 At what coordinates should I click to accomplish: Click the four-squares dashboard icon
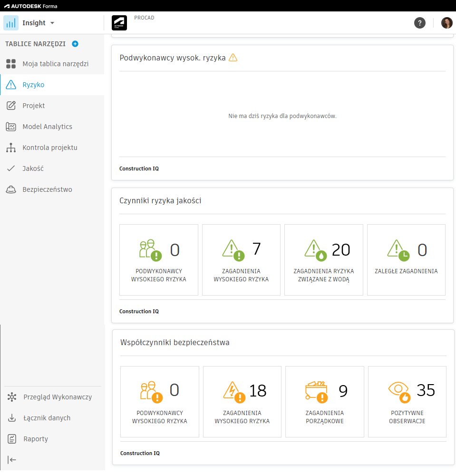(x=11, y=64)
